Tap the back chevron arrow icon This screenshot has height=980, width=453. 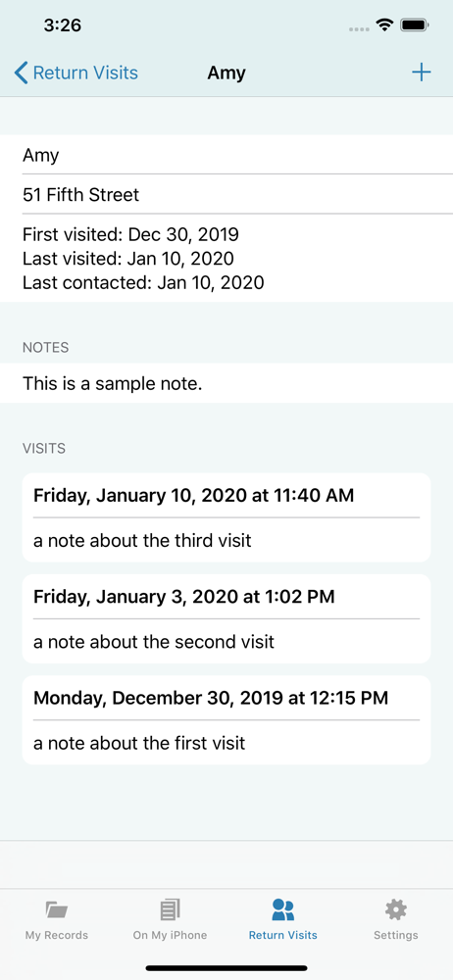tap(21, 73)
